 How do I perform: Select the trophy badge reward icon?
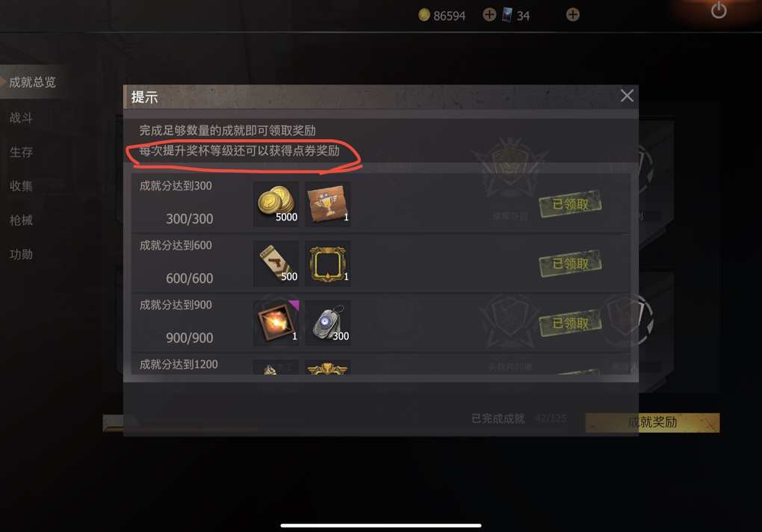(x=327, y=204)
